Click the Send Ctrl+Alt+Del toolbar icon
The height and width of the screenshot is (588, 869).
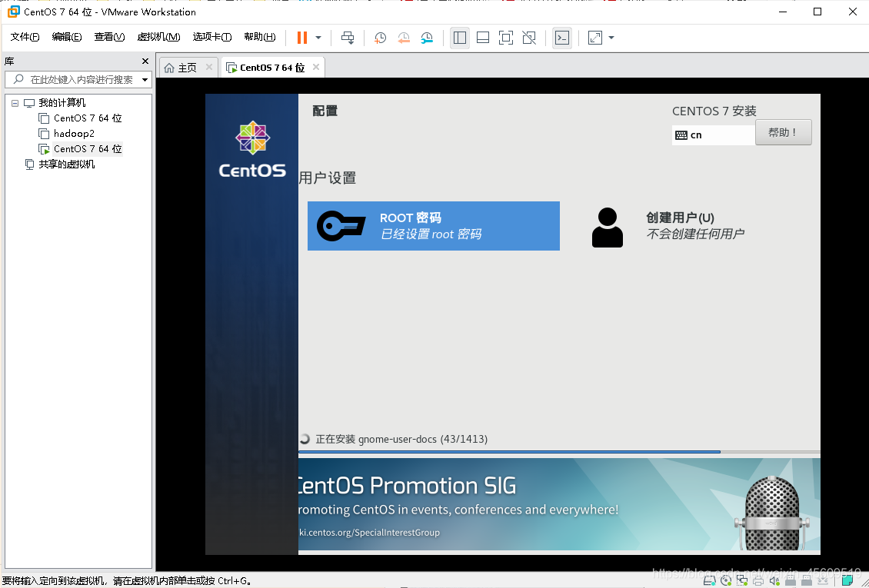[x=348, y=38]
